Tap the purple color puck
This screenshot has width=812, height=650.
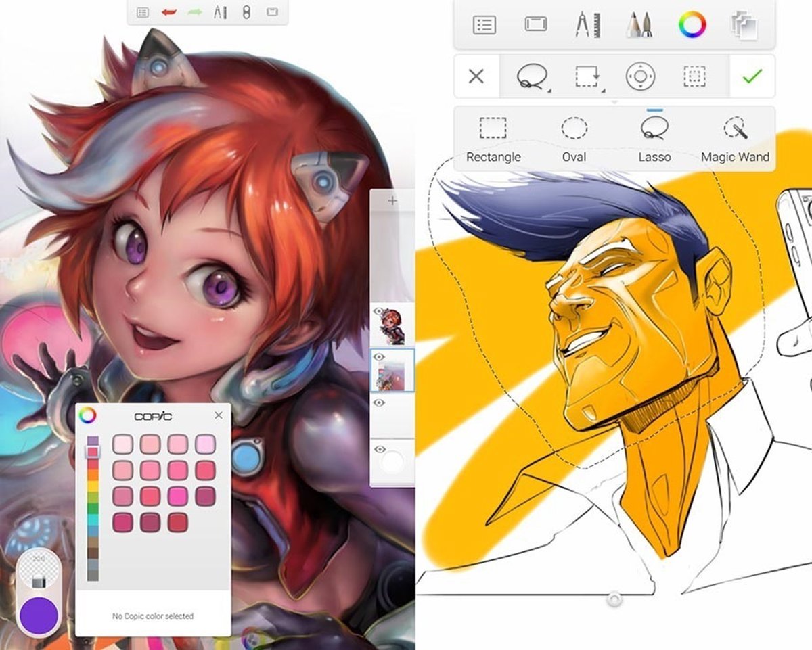tap(39, 614)
